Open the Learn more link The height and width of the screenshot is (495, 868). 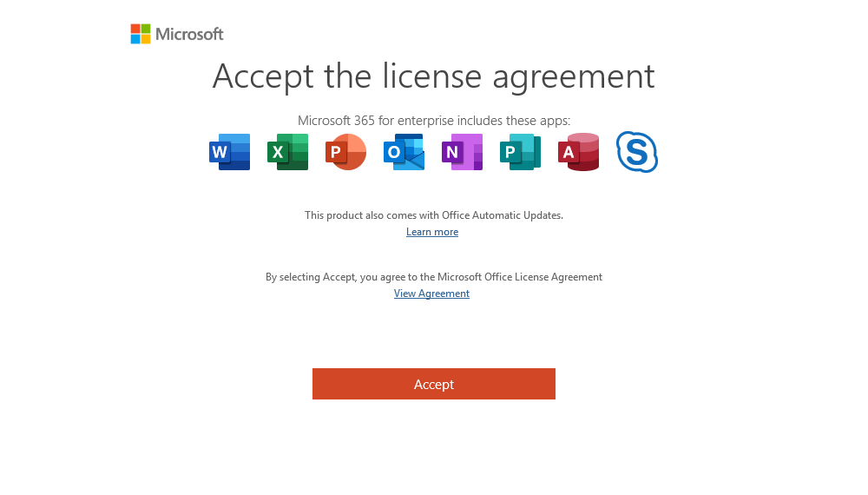click(432, 232)
